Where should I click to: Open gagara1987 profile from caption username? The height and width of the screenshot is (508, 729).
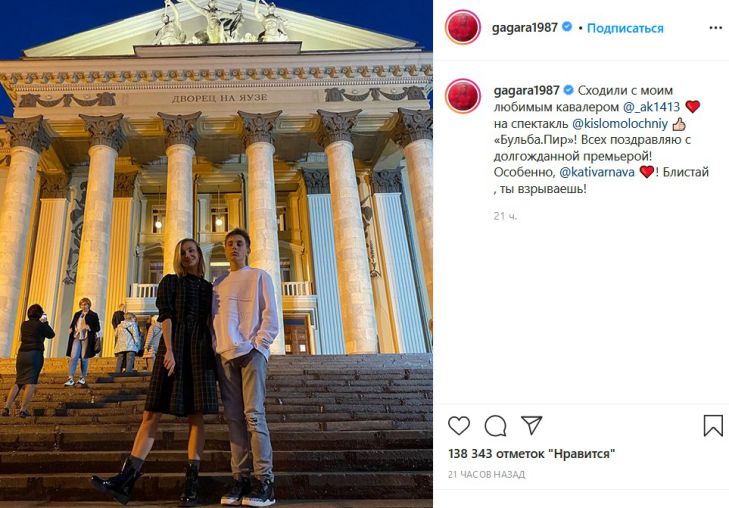(526, 90)
